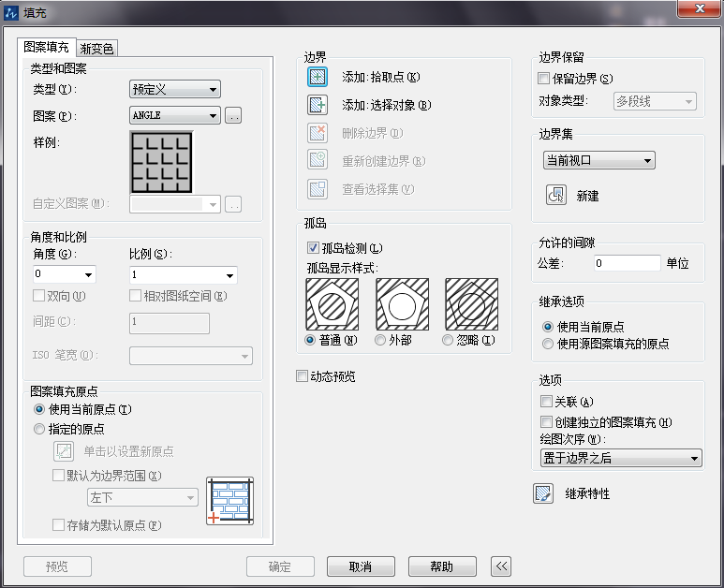The image size is (724, 588).
Task: Expand the 绘图次序 dropdown 置于边界之后
Action: coord(621,458)
